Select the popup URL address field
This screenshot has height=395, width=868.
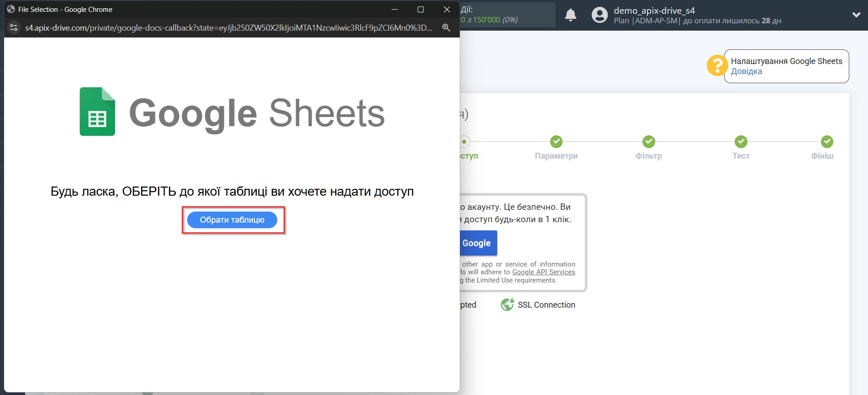[228, 27]
